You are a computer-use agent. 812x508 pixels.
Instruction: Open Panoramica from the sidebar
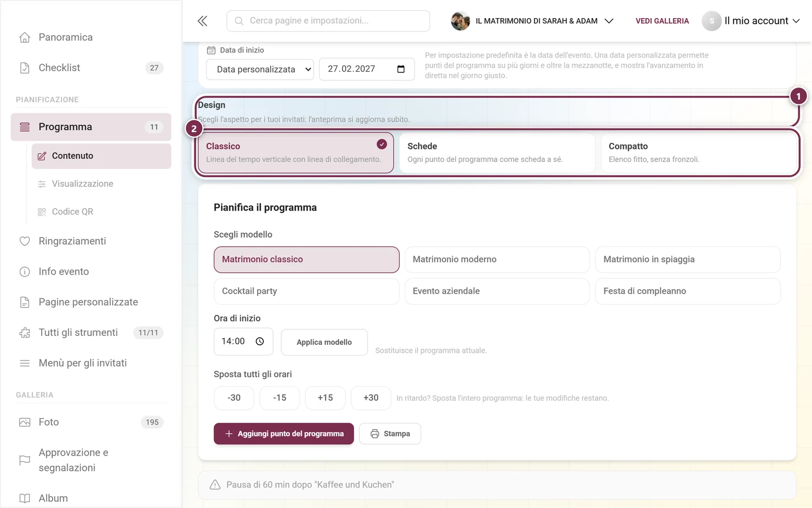[91, 37]
